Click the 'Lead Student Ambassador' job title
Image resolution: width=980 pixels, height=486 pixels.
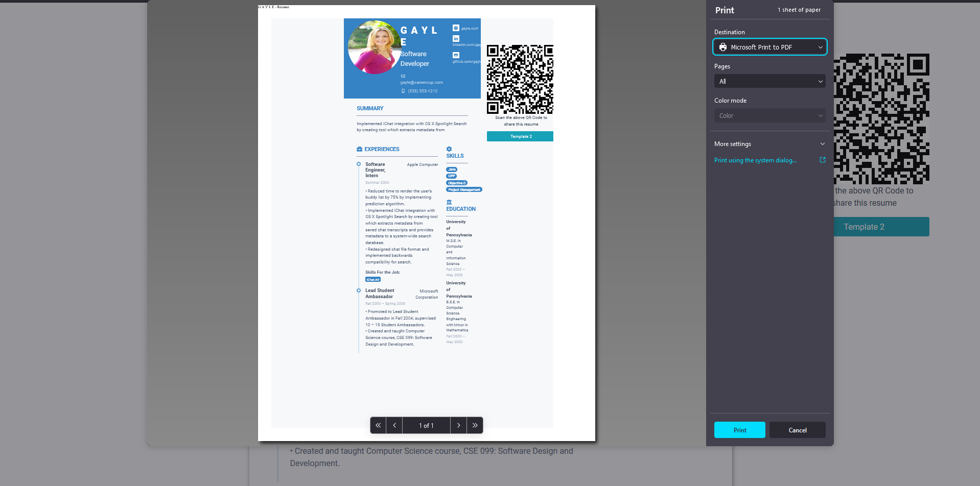point(380,294)
